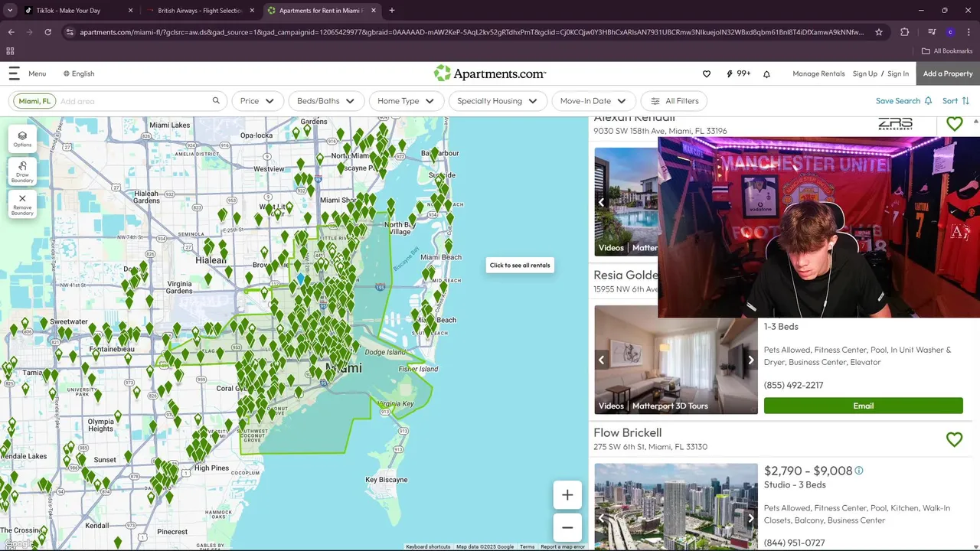Show next photo of Resia listing
Viewport: 980px width, 551px height.
[750, 360]
